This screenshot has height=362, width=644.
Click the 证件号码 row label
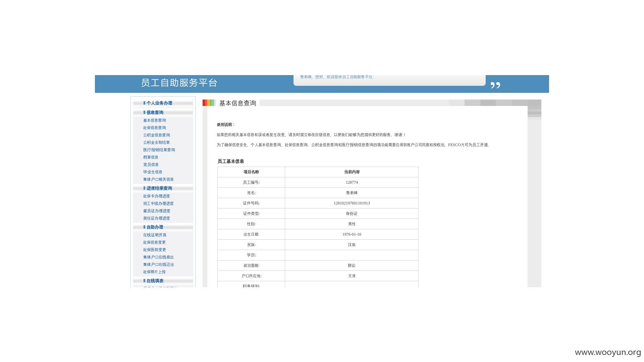[x=251, y=203]
